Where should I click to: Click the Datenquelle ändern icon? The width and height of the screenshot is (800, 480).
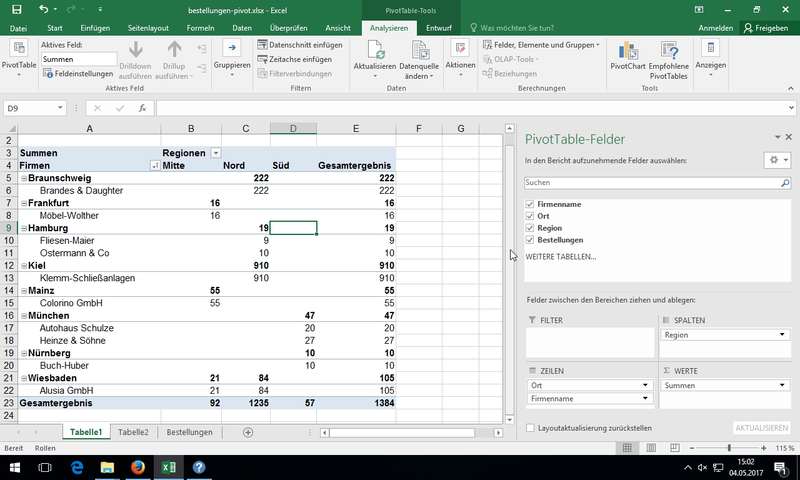[418, 50]
